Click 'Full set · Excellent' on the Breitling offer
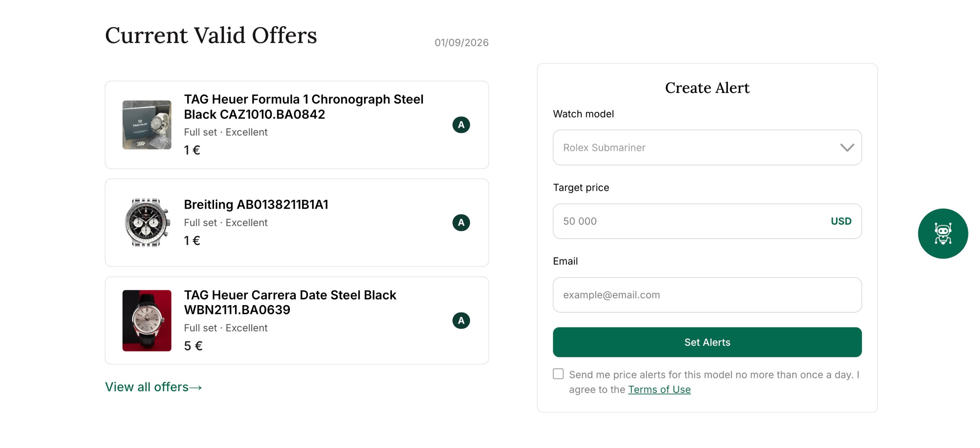This screenshot has width=980, height=448. 225,222
